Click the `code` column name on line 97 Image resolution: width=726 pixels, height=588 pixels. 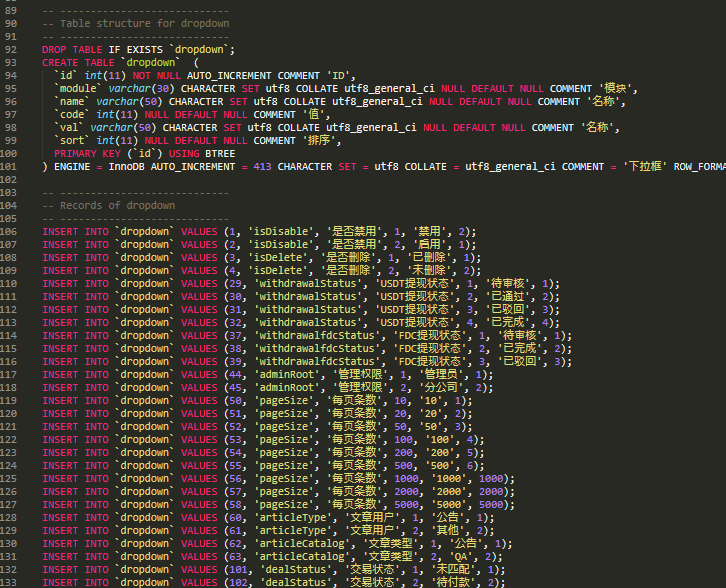point(72,114)
